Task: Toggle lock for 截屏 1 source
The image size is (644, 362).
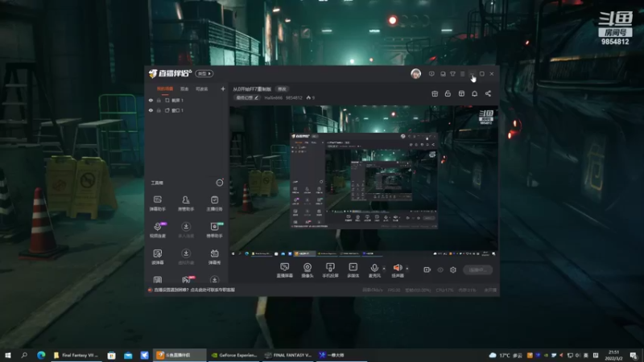Action: point(159,100)
